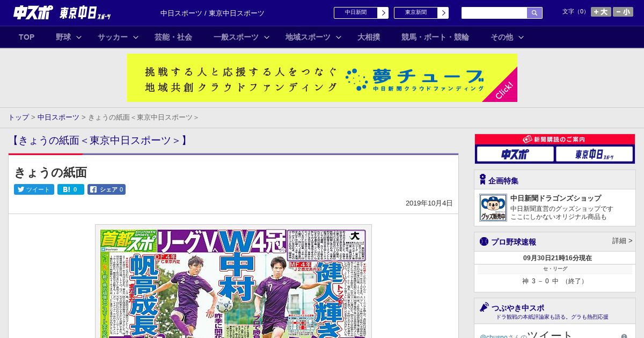The height and width of the screenshot is (338, 644).
Task: Focus the site search input field
Action: [x=494, y=13]
